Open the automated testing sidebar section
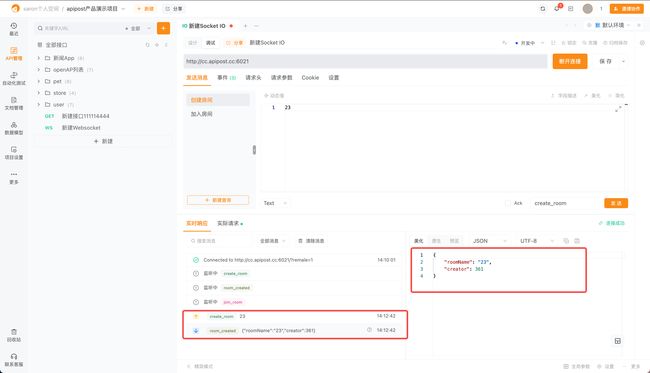Viewport: 650px width, 373px height. pos(14,78)
